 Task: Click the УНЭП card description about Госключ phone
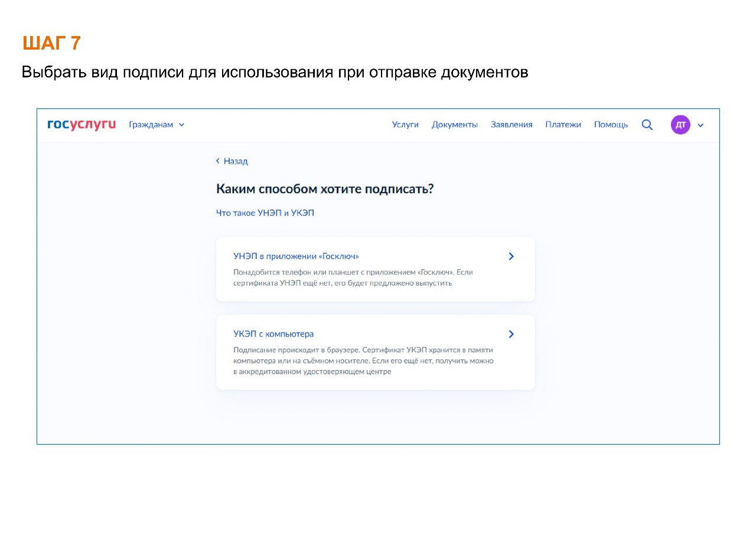(x=353, y=278)
